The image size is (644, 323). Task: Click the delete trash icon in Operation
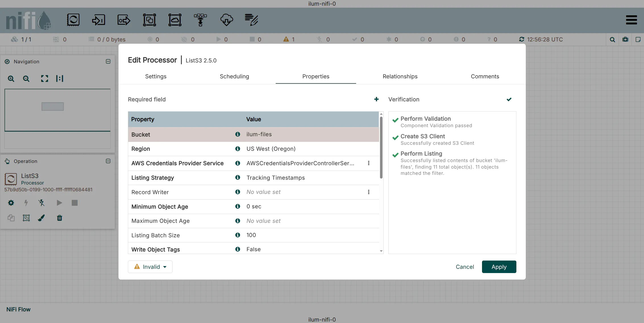[59, 218]
